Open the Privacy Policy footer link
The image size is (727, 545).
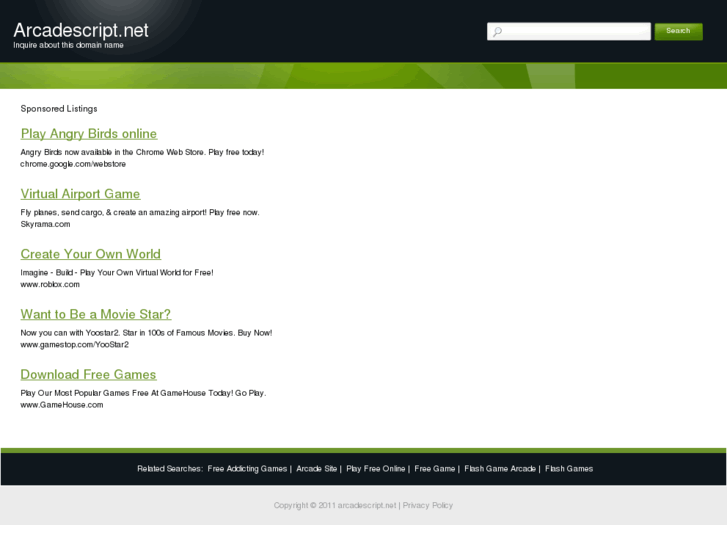click(427, 505)
